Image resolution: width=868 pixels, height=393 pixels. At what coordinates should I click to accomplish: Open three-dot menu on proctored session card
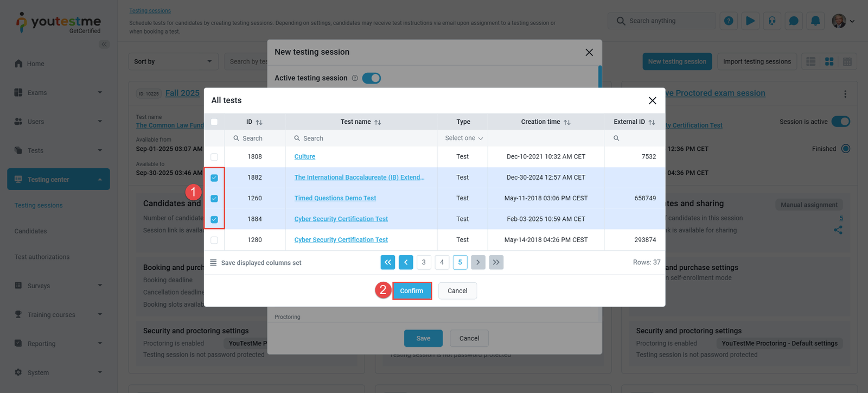pyautogui.click(x=845, y=94)
